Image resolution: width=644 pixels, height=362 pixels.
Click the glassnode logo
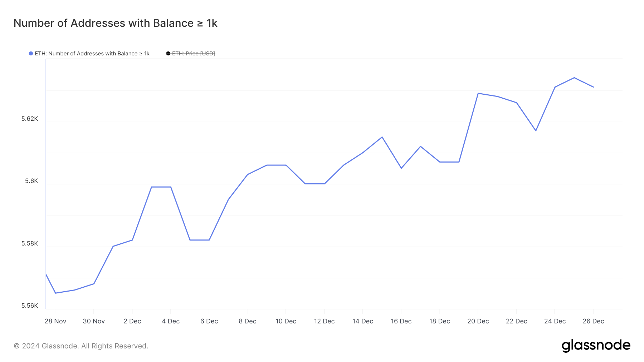coord(596,346)
